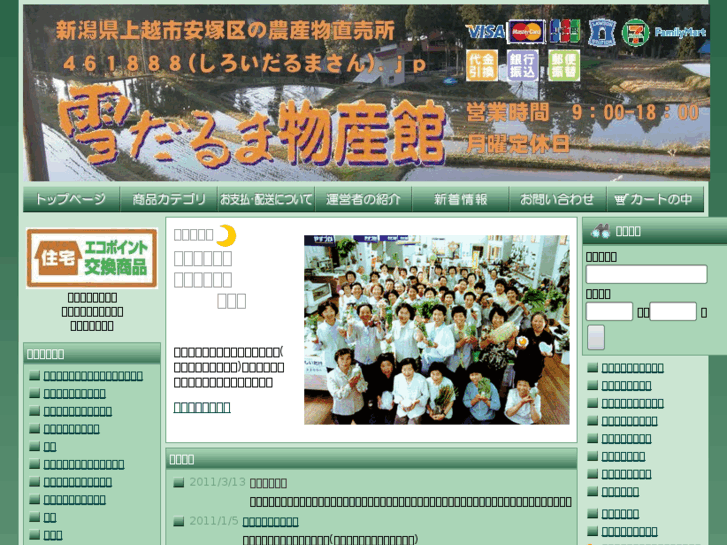This screenshot has height=545, width=727.
Task: Click the yellow crescent moon icon
Action: click(226, 236)
